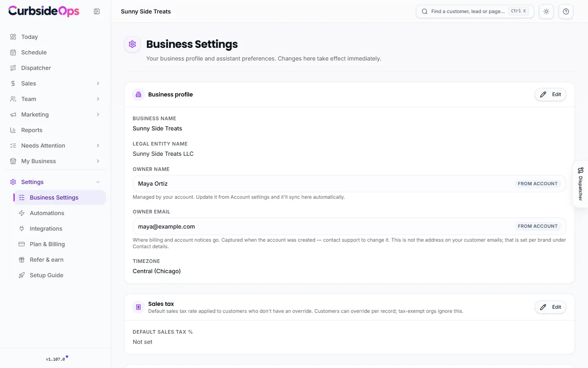This screenshot has height=368, width=588.
Task: Open the help question mark icon
Action: [566, 11]
